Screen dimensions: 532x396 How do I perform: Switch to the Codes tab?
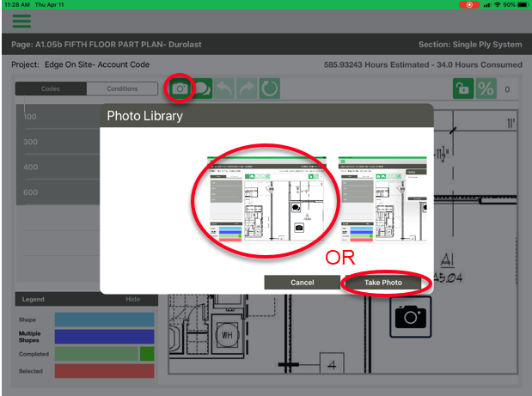point(51,88)
